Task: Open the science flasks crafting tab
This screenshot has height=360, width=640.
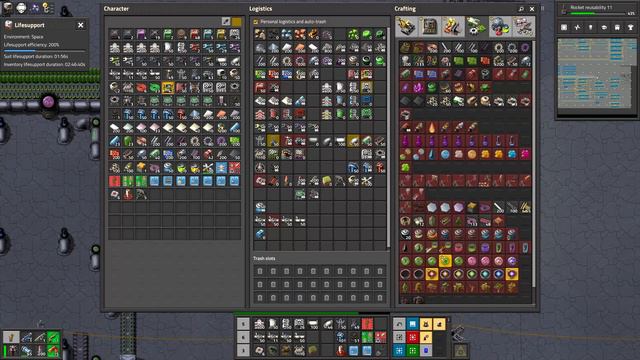Action: point(500,27)
